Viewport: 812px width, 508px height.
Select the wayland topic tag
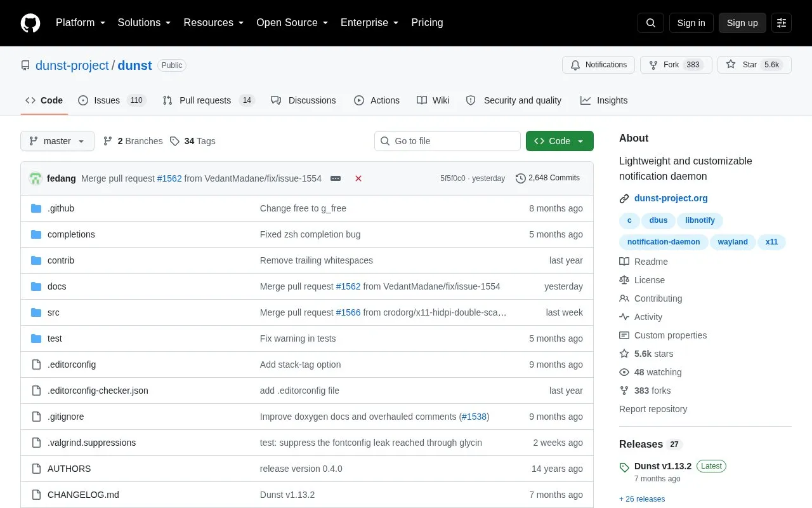(733, 242)
